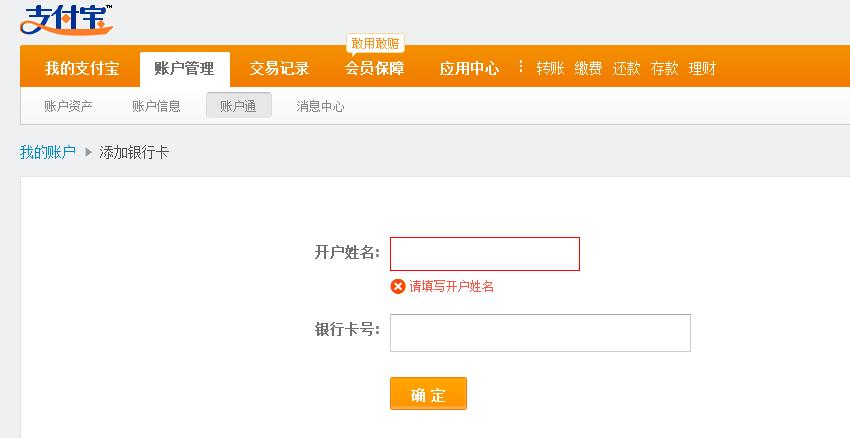Open the 还款 quick link

[626, 68]
